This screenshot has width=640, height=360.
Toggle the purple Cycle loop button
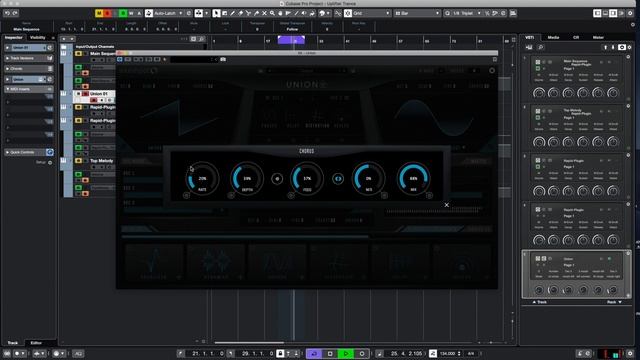tap(314, 353)
